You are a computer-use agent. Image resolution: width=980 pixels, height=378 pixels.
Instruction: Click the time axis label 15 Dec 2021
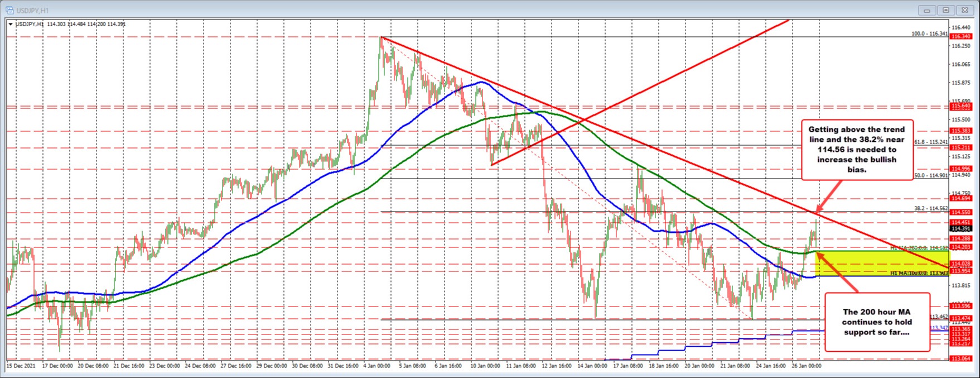click(x=20, y=366)
